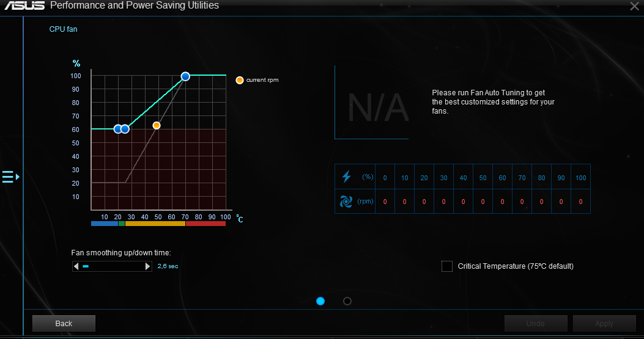Select the blue fan curve point at 100%
Image resolution: width=644 pixels, height=339 pixels.
185,76
